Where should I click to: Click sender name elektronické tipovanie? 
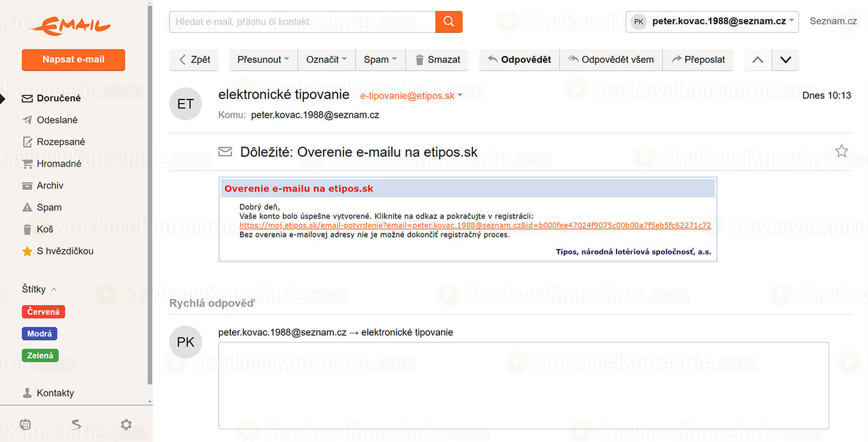coord(284,95)
